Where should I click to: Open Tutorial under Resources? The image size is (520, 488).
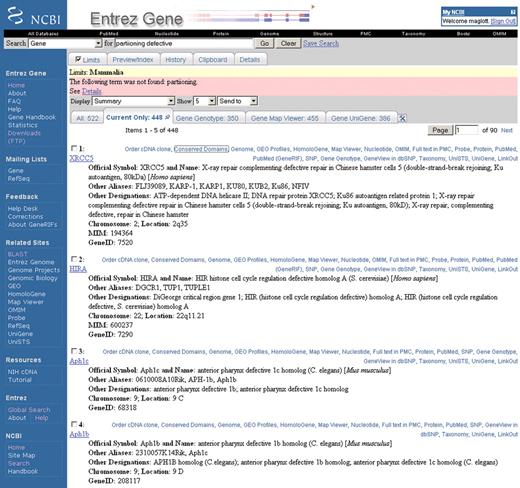coord(20,380)
